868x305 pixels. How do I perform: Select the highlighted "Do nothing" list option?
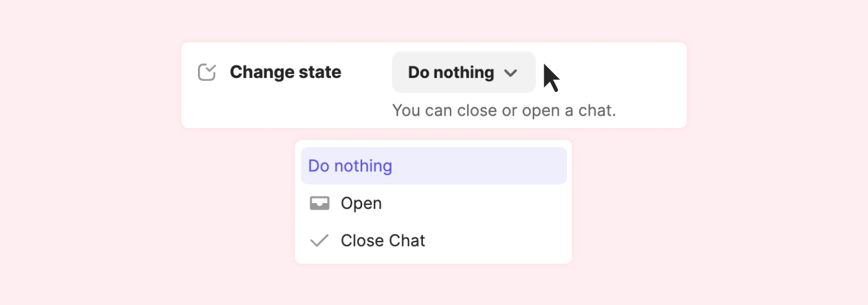[x=433, y=166]
